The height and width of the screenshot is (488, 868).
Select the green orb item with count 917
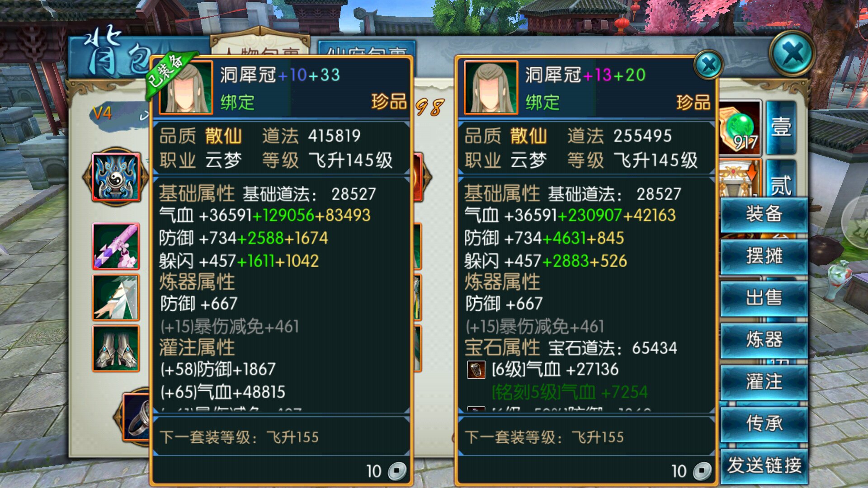coord(740,128)
